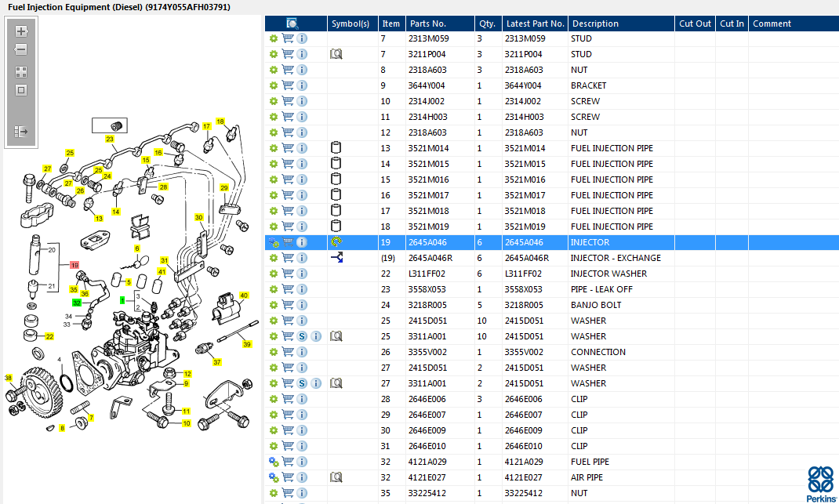Zoom out of the parts diagram
This screenshot has height=504, width=839.
[x=21, y=49]
